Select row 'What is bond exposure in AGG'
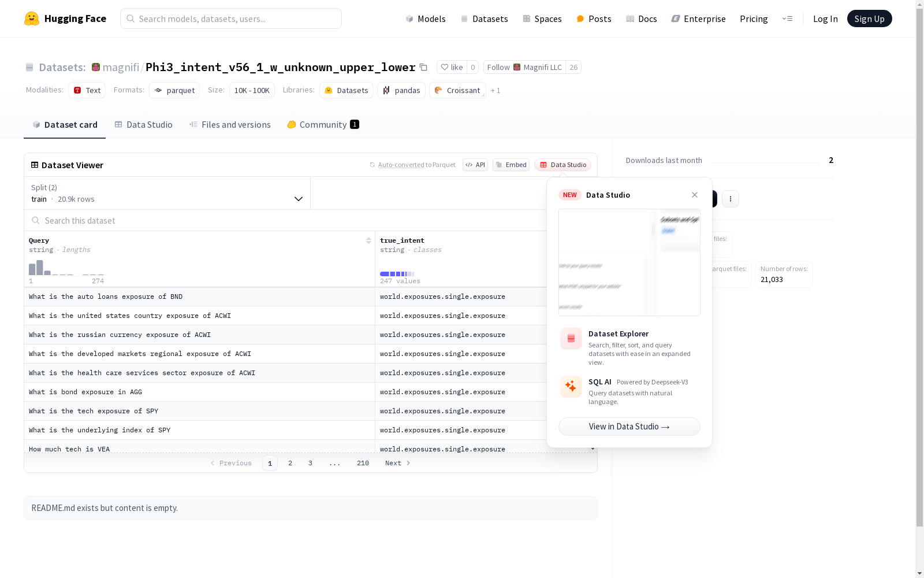 199,392
